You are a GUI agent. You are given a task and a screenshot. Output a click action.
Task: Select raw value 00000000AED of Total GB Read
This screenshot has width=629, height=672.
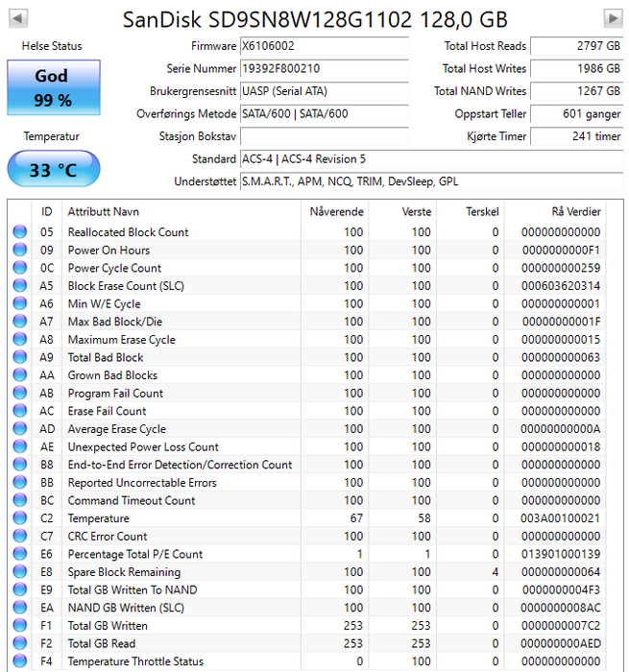click(561, 643)
